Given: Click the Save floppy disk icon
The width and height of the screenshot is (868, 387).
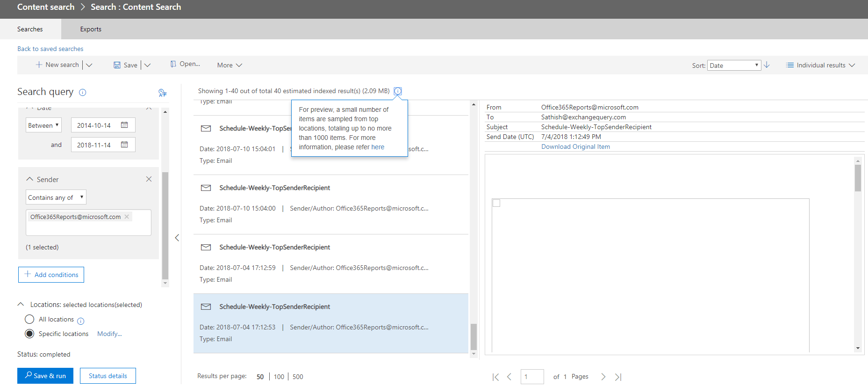Looking at the screenshot, I should pyautogui.click(x=117, y=65).
